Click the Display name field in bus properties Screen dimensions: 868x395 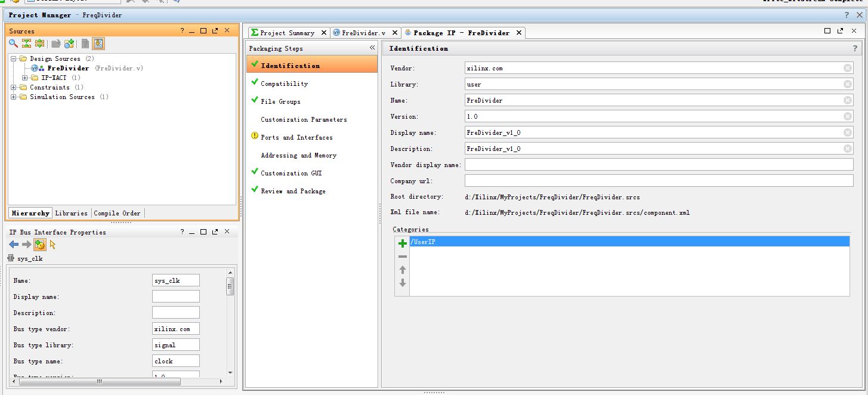coord(176,297)
